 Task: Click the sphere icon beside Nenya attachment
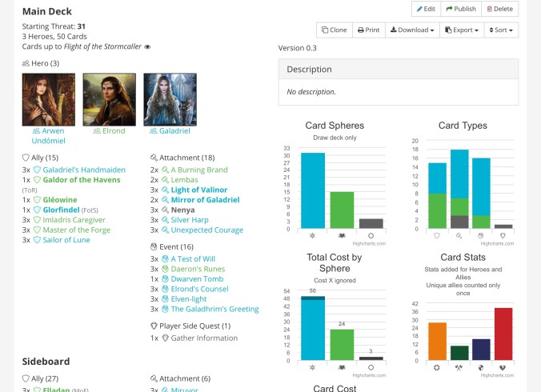coord(165,209)
